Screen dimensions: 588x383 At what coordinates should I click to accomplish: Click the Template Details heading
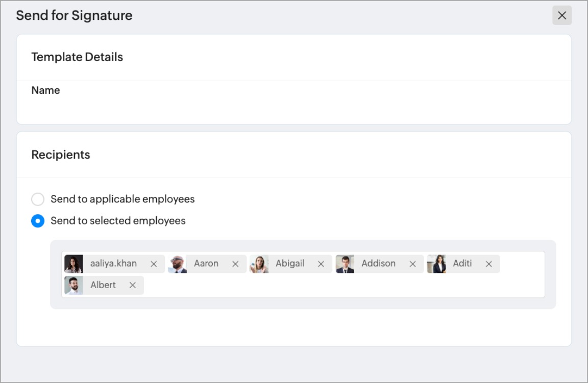(x=77, y=57)
